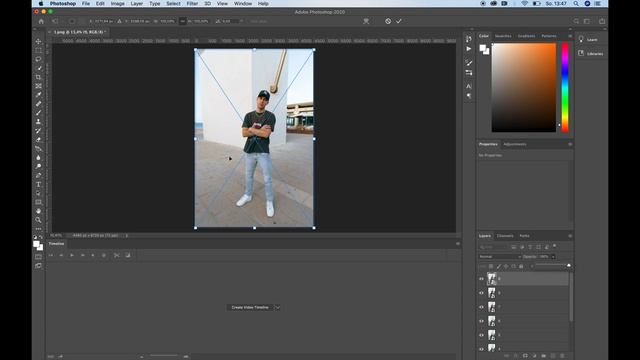Screen dimensions: 640x360
Task: Open the Timeline panel menu
Action: [x=458, y=244]
